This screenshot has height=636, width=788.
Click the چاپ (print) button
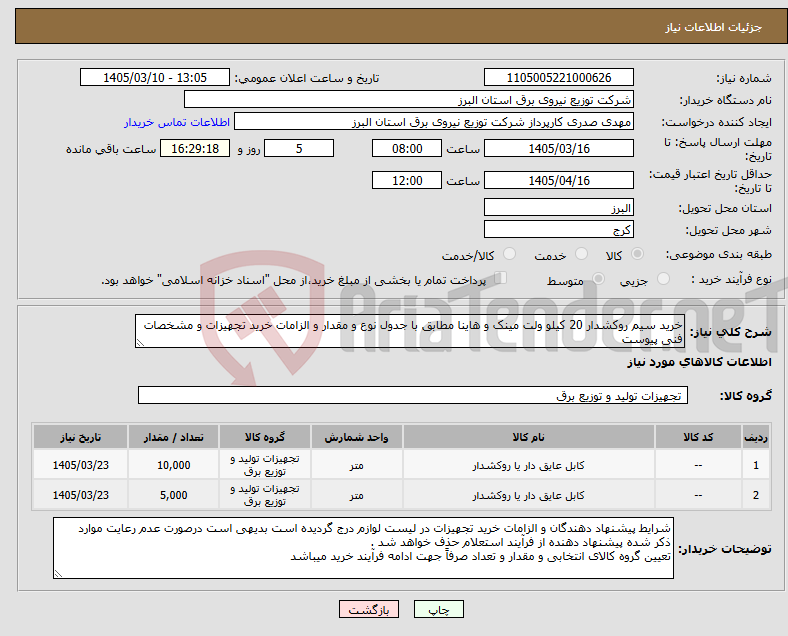439,609
